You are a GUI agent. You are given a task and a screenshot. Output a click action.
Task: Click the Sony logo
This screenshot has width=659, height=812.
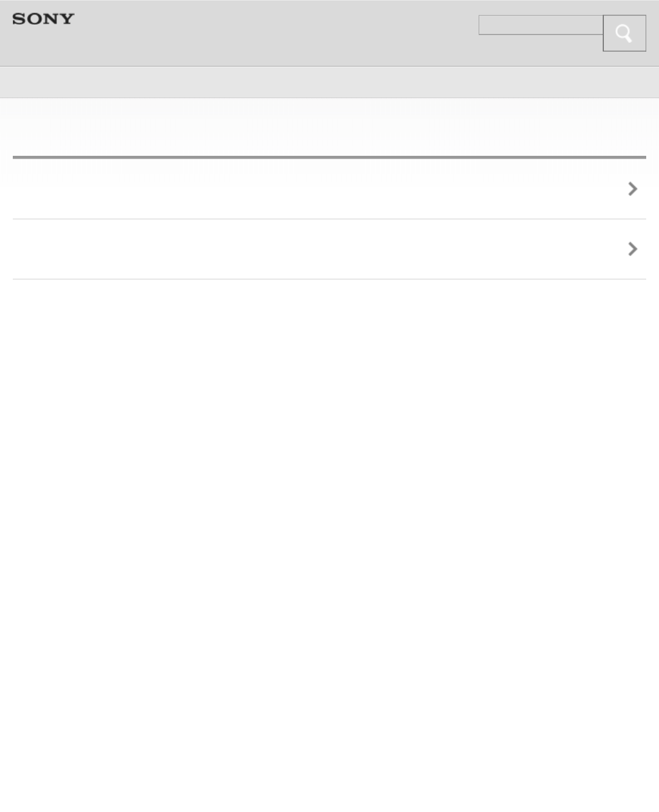pos(43,19)
